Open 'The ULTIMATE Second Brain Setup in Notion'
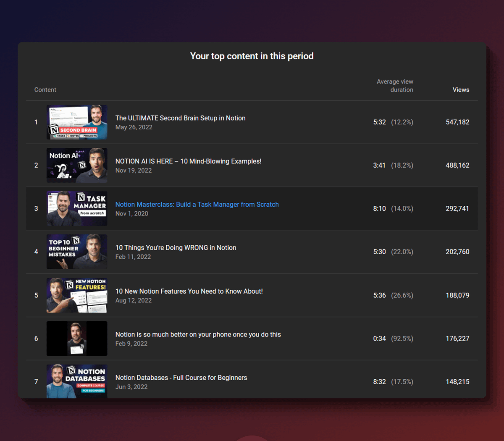This screenshot has width=504, height=441. [180, 118]
